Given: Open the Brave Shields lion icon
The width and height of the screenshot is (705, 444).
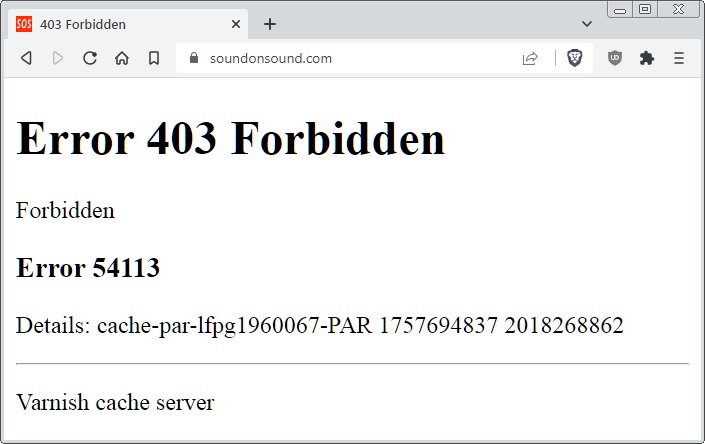Looking at the screenshot, I should (x=575, y=58).
